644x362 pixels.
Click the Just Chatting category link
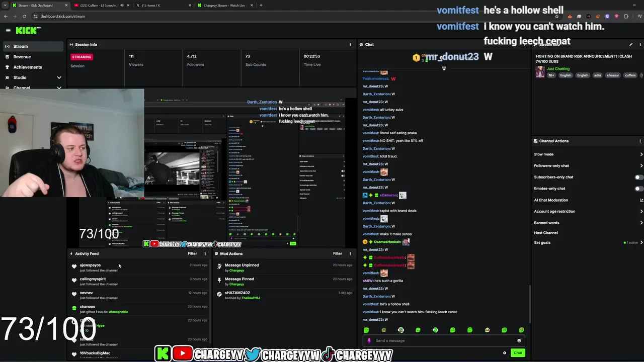pyautogui.click(x=558, y=68)
